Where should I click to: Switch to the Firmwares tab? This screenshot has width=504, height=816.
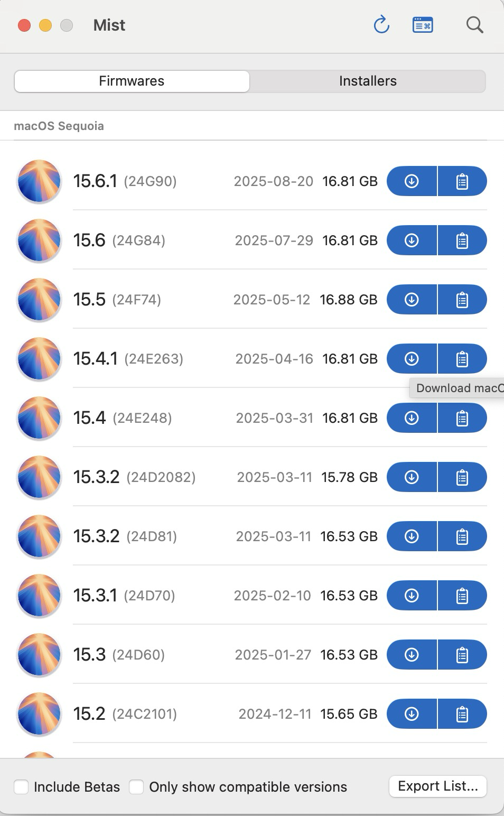pyautogui.click(x=132, y=81)
